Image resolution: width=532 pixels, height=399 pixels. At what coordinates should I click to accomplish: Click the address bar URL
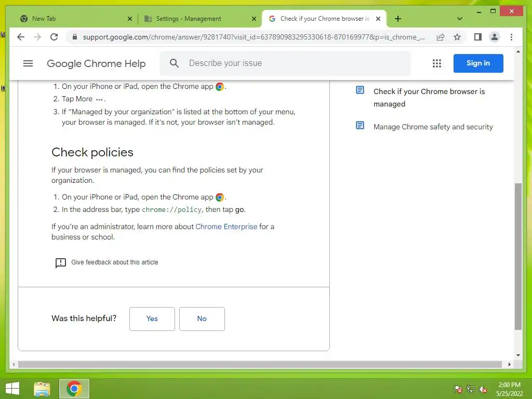254,37
